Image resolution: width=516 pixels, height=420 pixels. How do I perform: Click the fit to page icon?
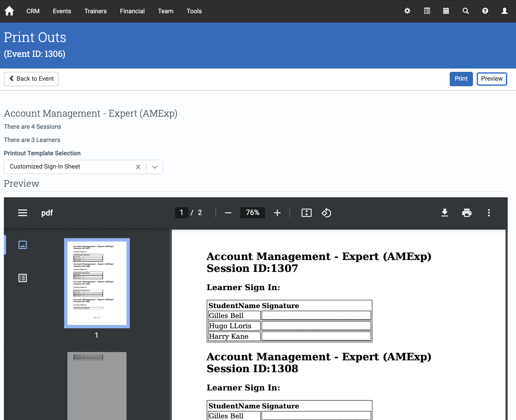307,213
